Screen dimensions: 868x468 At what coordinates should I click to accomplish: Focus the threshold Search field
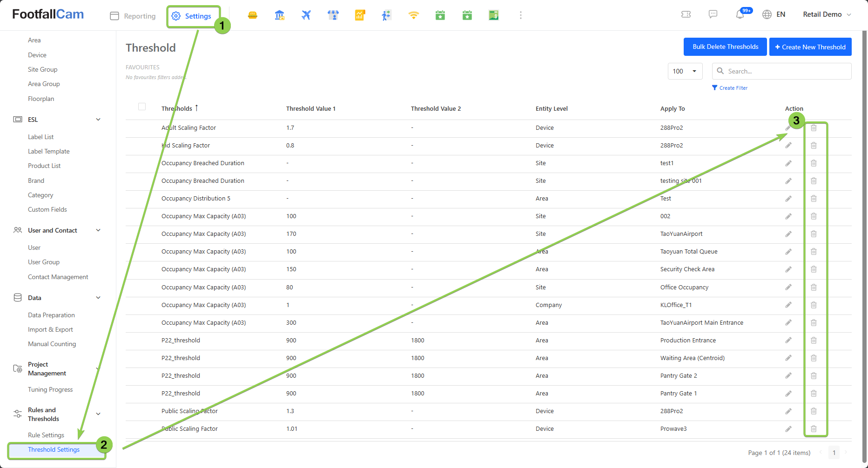[x=787, y=71]
